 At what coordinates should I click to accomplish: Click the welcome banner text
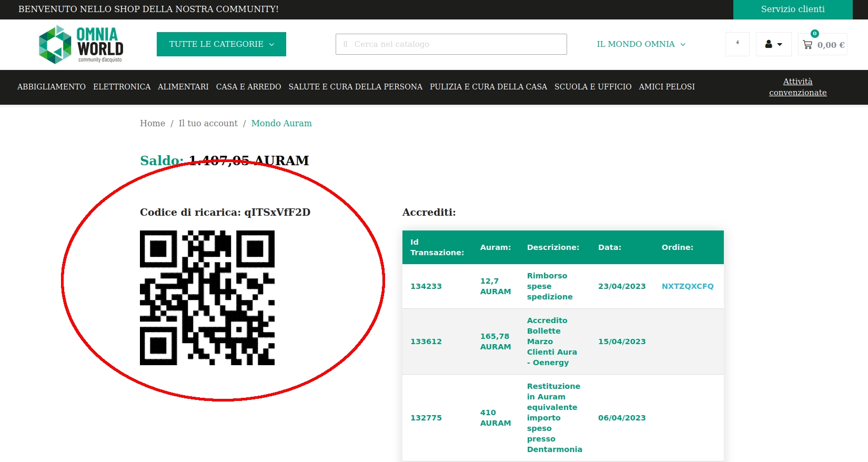[x=148, y=9]
